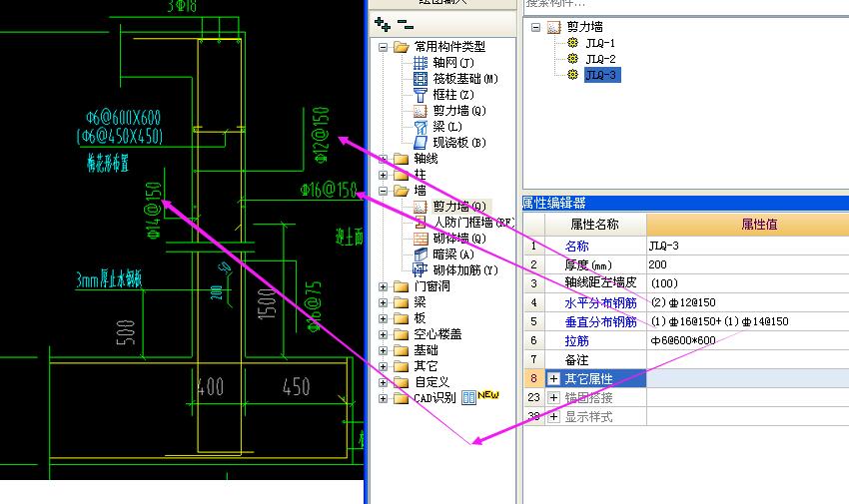
Task: Click the 属性值 column header
Action: [748, 224]
